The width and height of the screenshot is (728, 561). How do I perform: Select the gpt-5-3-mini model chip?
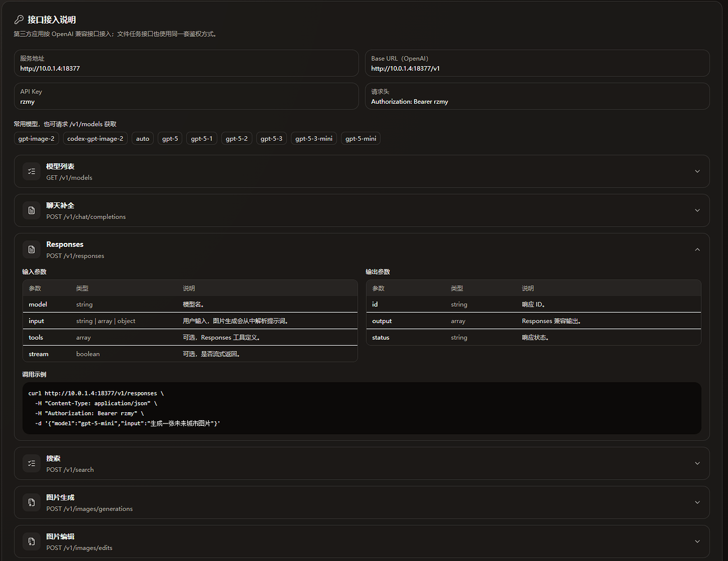coord(314,139)
